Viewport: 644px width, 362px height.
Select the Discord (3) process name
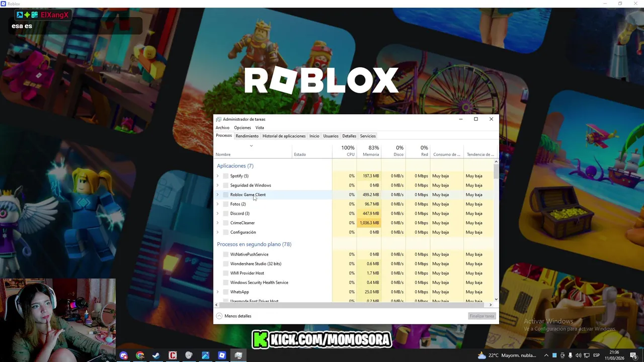tap(240, 214)
